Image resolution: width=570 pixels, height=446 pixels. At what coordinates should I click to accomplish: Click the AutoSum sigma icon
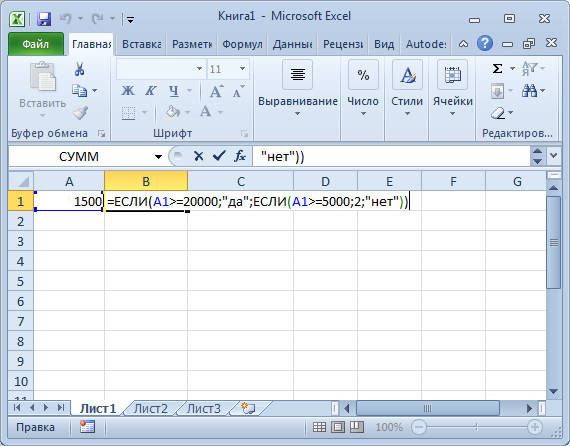(x=497, y=68)
